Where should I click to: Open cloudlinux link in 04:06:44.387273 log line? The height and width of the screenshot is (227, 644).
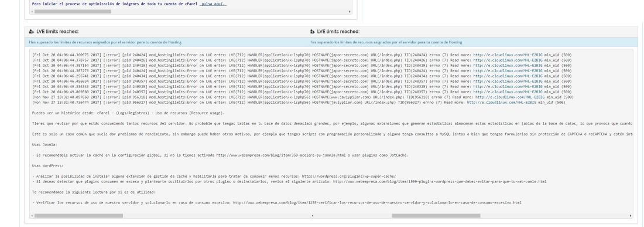508,71
